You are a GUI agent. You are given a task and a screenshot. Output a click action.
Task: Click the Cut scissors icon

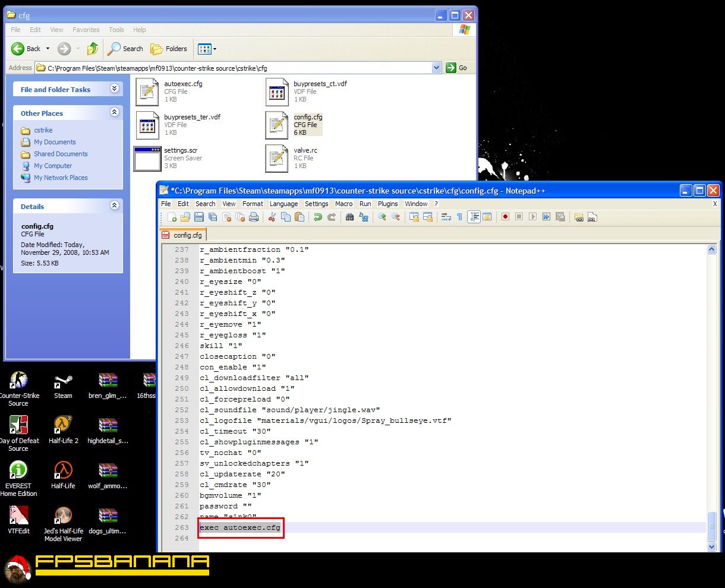(272, 217)
